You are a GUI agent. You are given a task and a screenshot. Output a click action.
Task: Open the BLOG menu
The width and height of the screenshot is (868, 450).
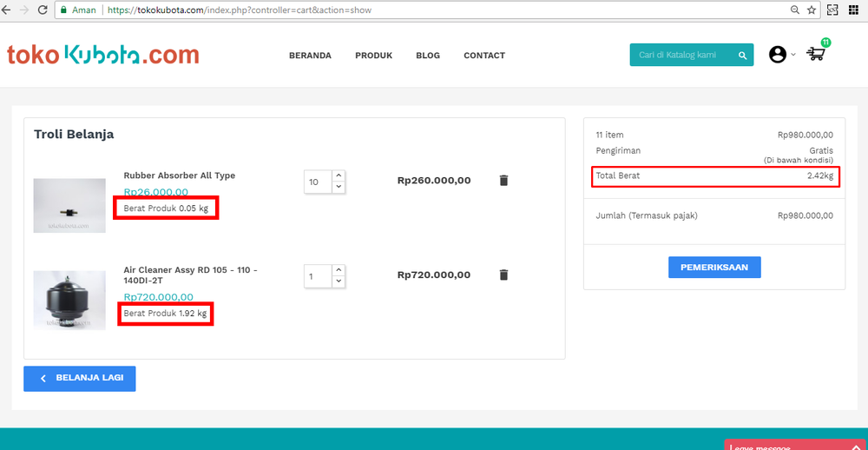pyautogui.click(x=428, y=56)
